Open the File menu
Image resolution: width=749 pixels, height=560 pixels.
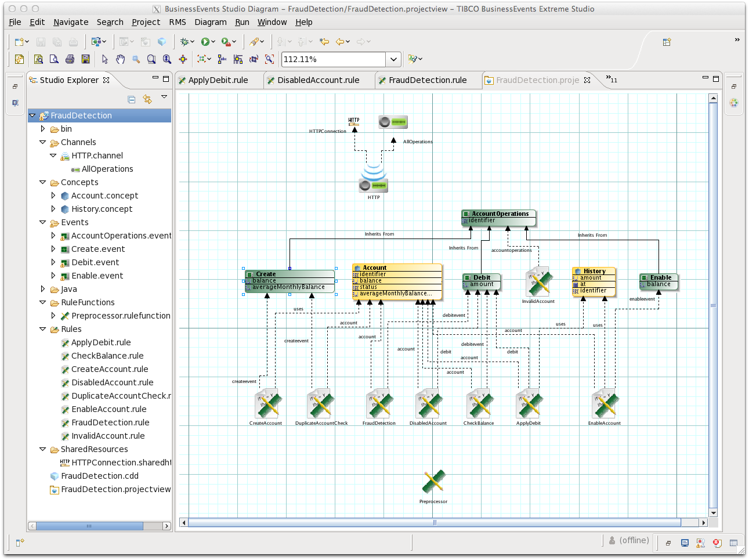tap(15, 22)
